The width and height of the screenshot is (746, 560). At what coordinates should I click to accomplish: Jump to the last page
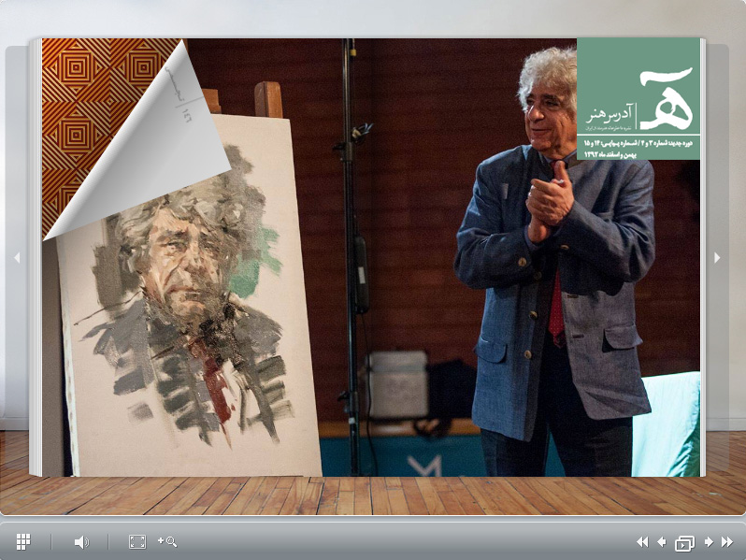726,541
